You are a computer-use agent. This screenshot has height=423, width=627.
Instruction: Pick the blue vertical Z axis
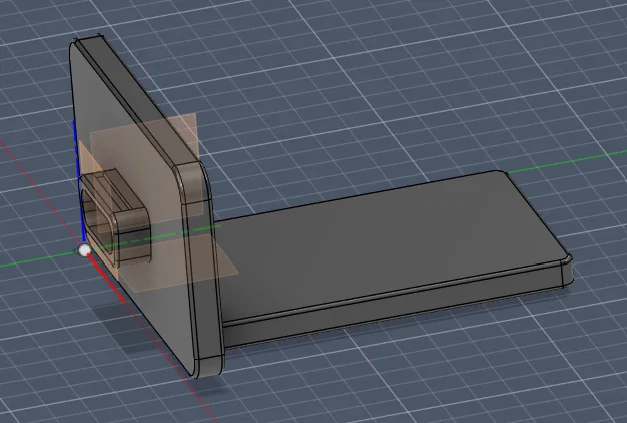(x=78, y=180)
